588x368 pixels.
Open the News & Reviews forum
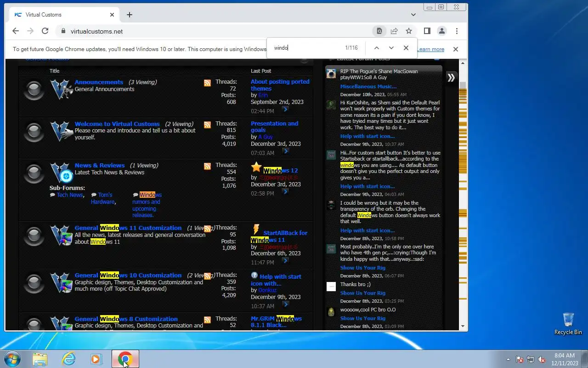(x=100, y=165)
